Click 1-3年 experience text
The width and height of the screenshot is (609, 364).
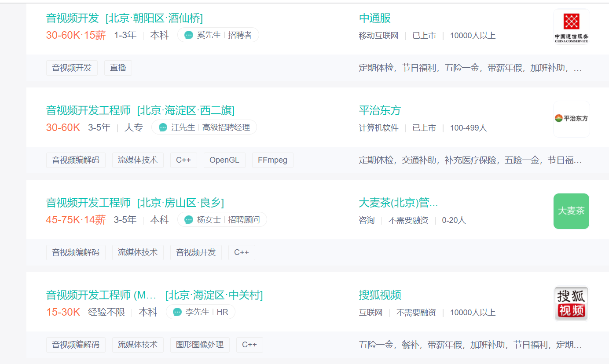pyautogui.click(x=125, y=35)
